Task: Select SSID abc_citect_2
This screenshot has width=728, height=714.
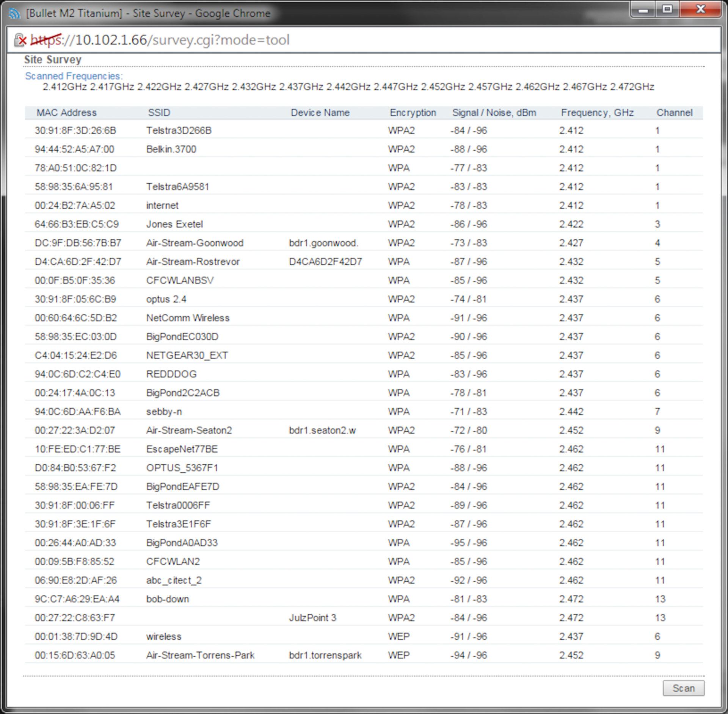Action: click(x=174, y=580)
